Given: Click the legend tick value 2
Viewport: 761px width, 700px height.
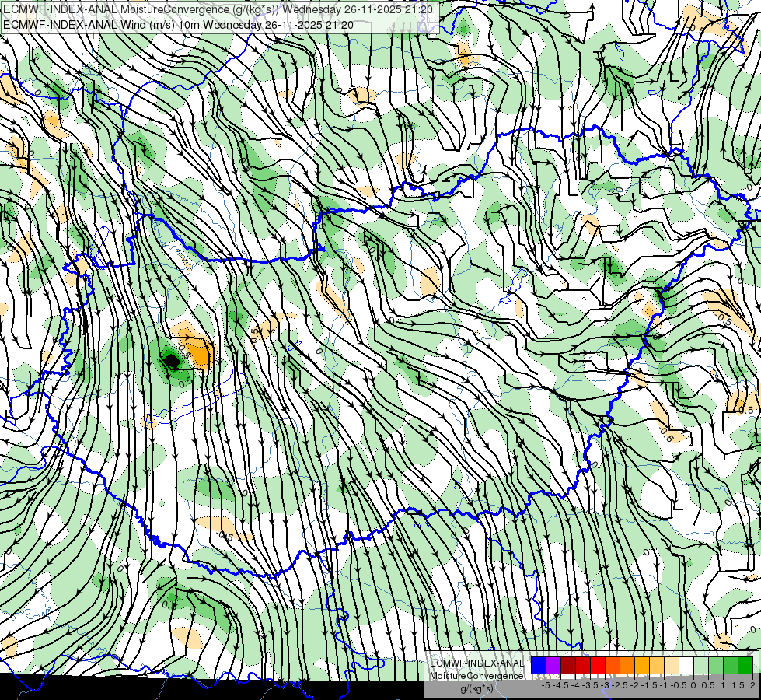Looking at the screenshot, I should click(x=752, y=685).
